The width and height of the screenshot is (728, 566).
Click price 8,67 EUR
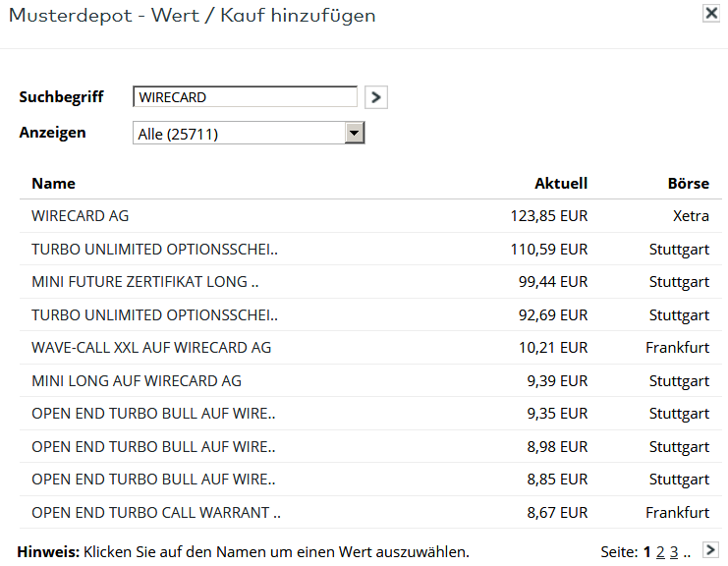coord(557,513)
